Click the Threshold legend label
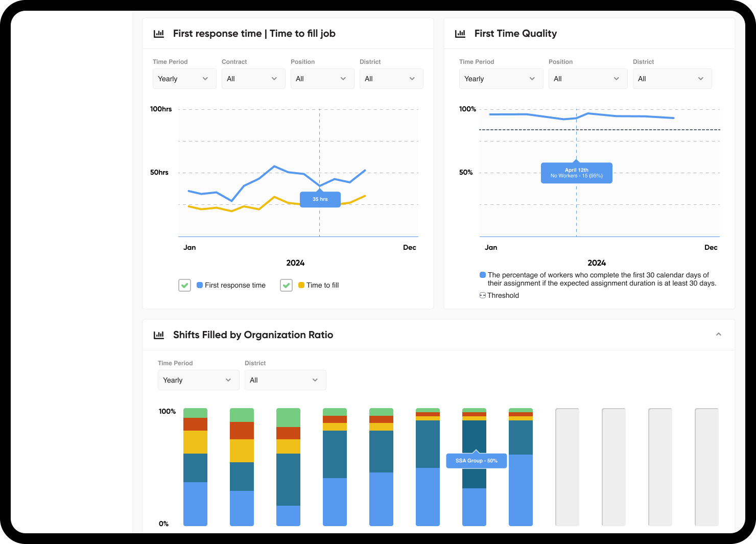 tap(503, 295)
